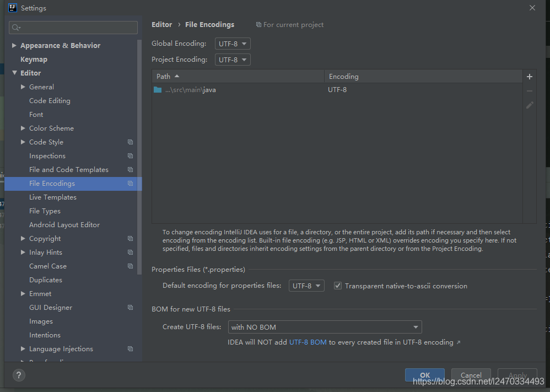Click UTF-8 encoding cell for java path
This screenshot has width=550, height=392.
coord(337,90)
